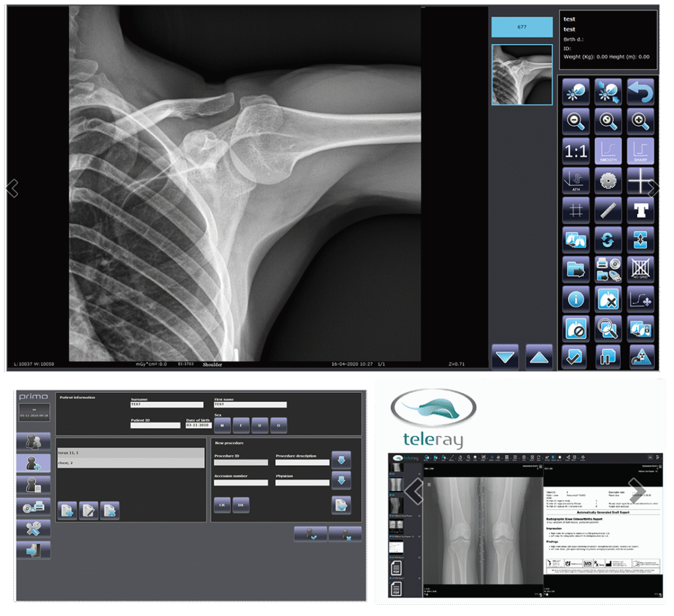Click the 1:1 actual size button
674x616 pixels.
pos(576,151)
